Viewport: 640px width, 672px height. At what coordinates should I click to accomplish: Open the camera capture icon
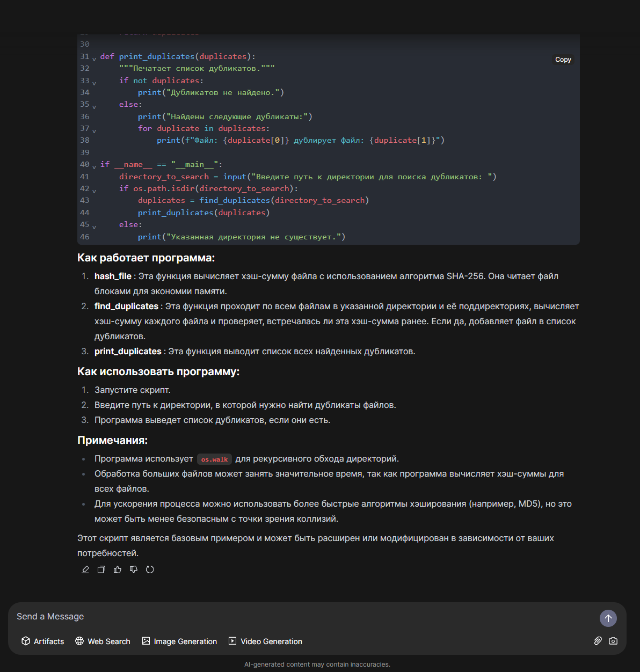point(613,641)
